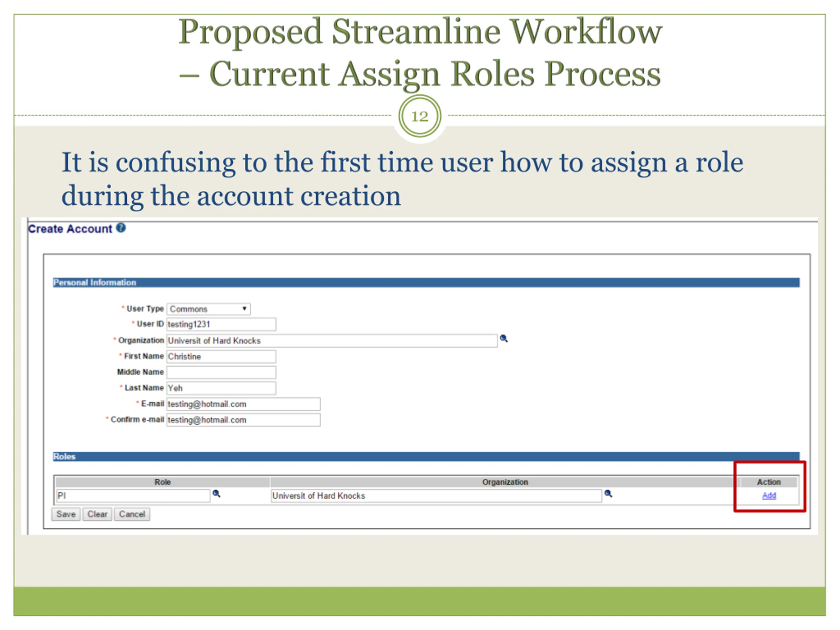
Task: Click the Last Name field containing Yeh
Action: click(221, 388)
